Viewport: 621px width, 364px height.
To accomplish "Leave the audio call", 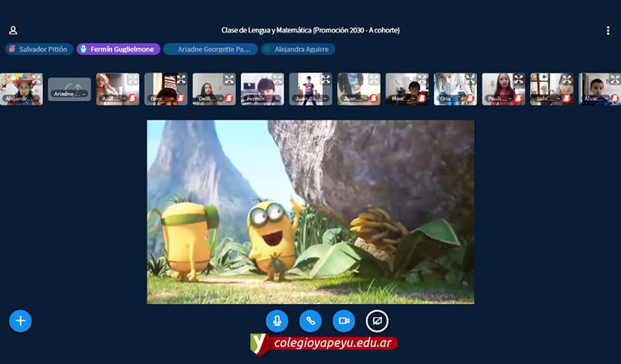I will 310,321.
